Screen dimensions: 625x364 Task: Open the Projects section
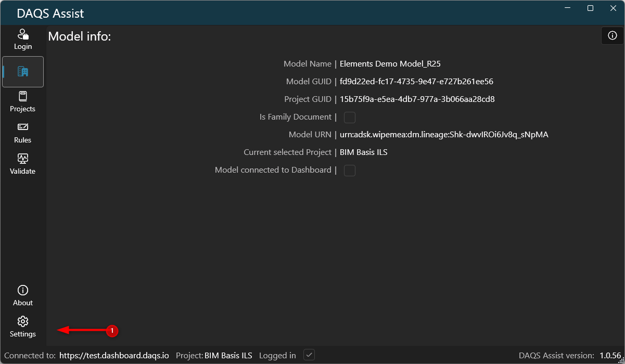click(23, 102)
